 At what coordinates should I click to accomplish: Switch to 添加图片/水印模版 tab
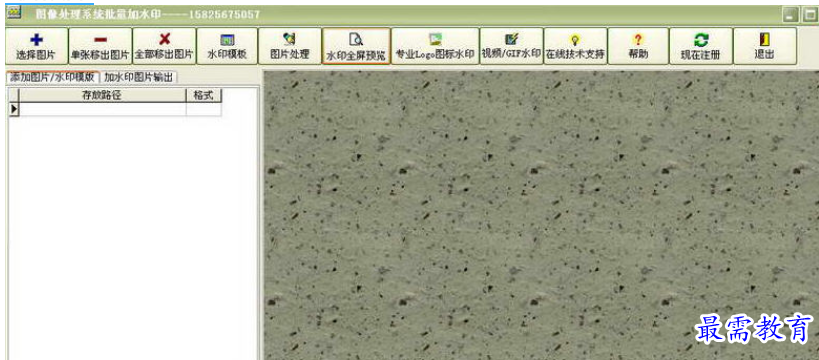pyautogui.click(x=52, y=77)
